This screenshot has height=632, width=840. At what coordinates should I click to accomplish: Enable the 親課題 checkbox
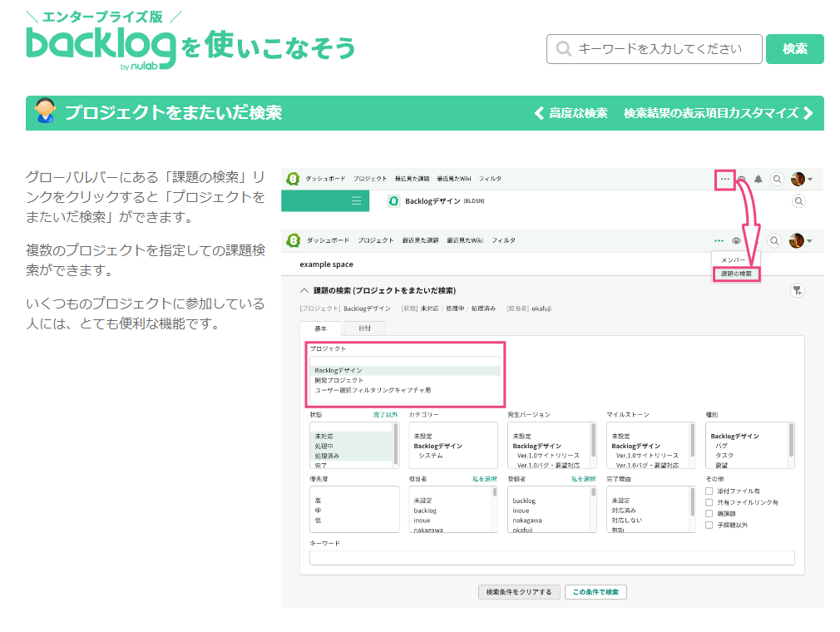(709, 514)
